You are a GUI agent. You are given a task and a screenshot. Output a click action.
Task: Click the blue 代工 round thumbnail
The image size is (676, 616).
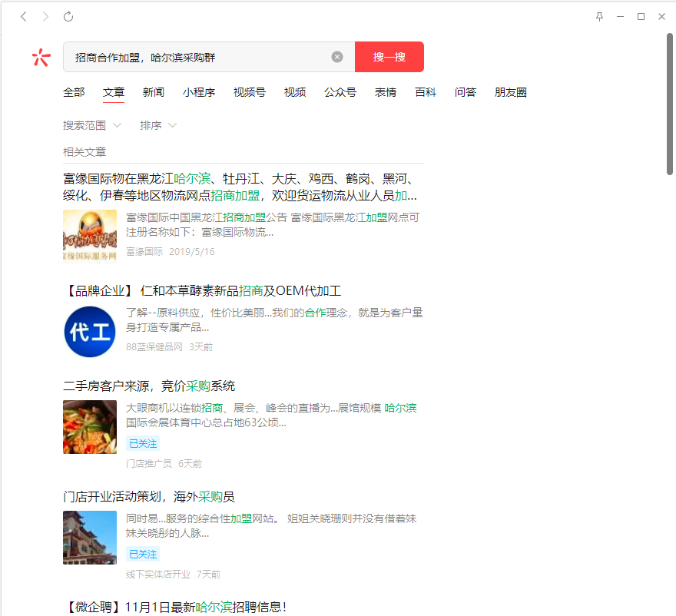[x=90, y=332]
